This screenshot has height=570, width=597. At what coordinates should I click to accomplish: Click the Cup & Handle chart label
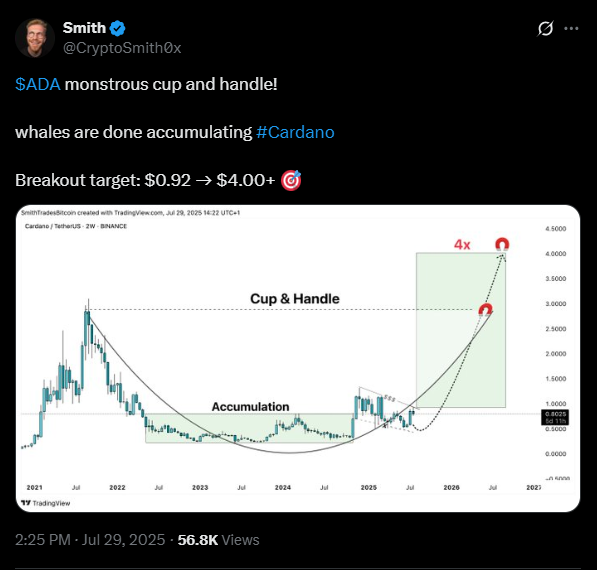pos(295,299)
